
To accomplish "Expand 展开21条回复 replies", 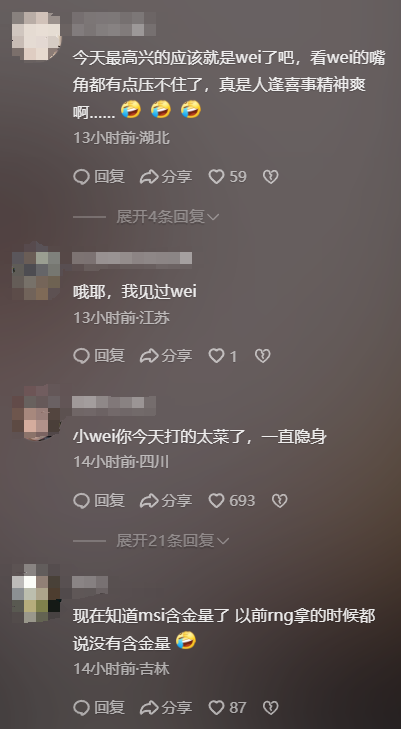I will coord(172,541).
